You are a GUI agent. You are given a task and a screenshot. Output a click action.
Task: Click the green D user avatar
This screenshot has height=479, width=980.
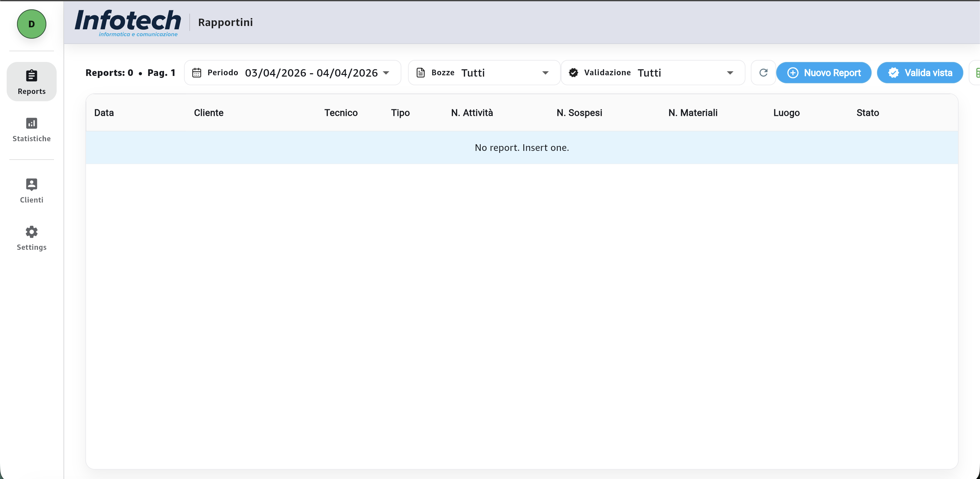point(32,24)
